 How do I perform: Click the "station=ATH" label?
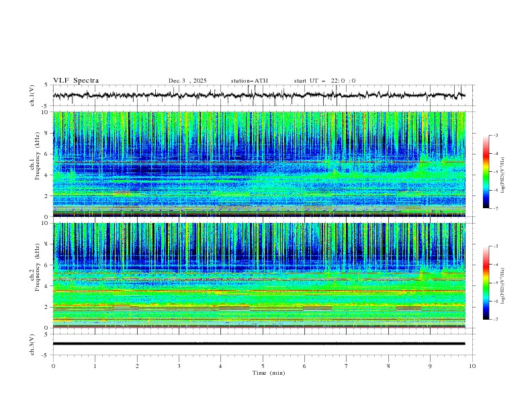tap(249, 81)
